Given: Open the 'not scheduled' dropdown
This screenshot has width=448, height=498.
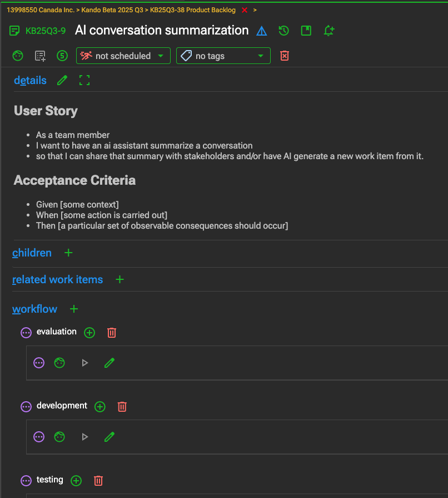Looking at the screenshot, I should [x=123, y=56].
